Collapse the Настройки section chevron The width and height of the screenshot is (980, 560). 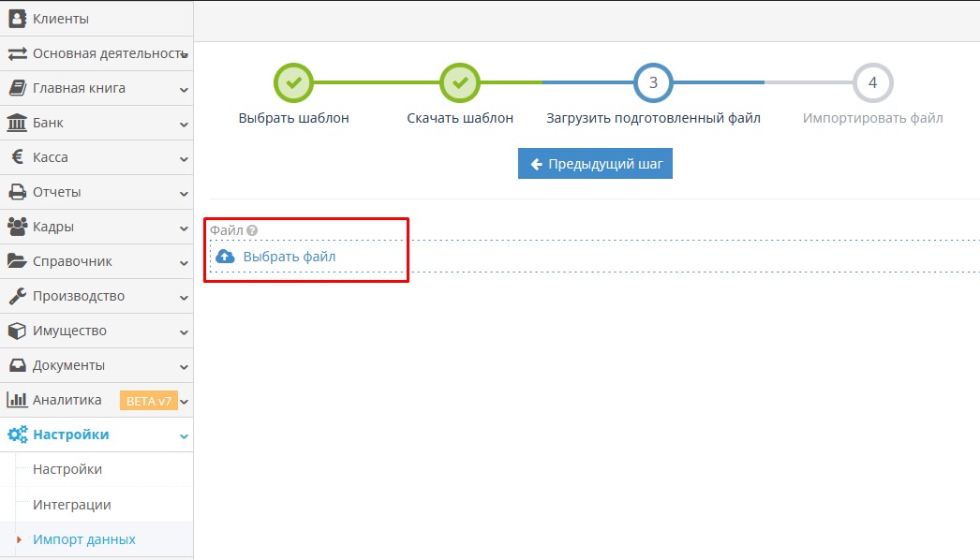pyautogui.click(x=184, y=435)
